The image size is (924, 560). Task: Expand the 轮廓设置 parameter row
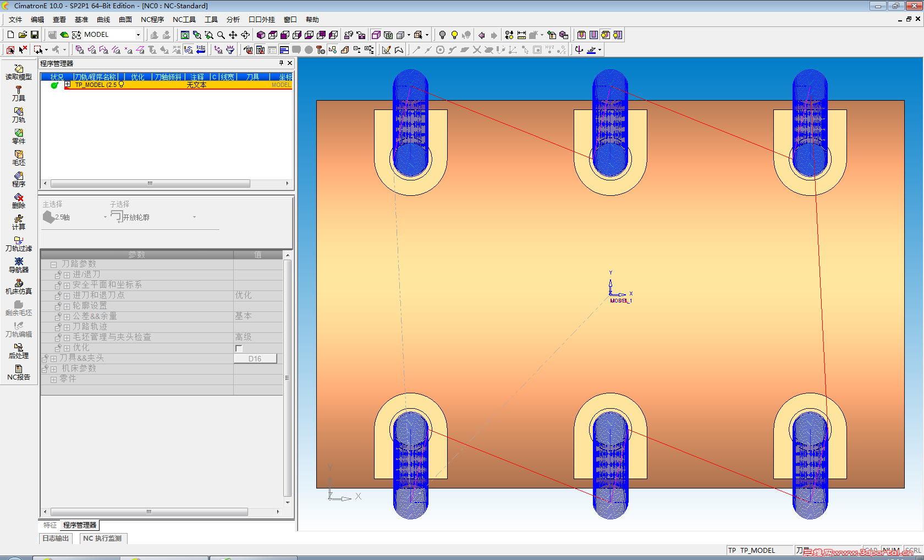[x=67, y=306]
